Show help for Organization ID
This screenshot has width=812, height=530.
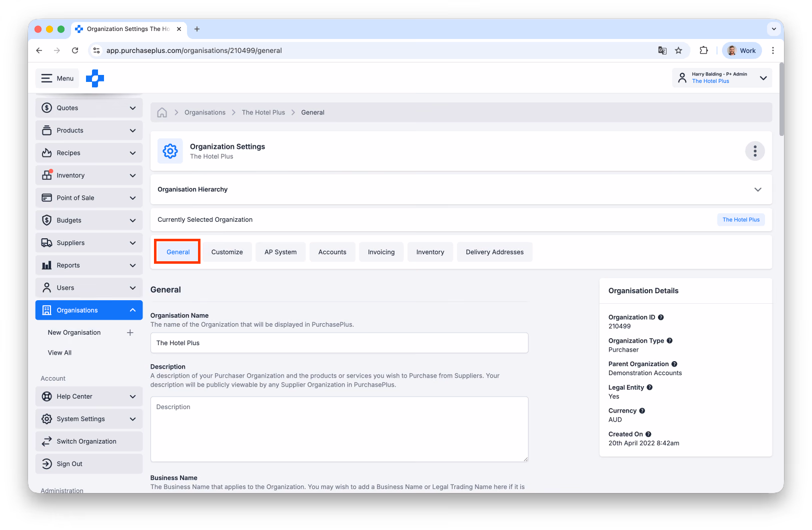point(661,317)
